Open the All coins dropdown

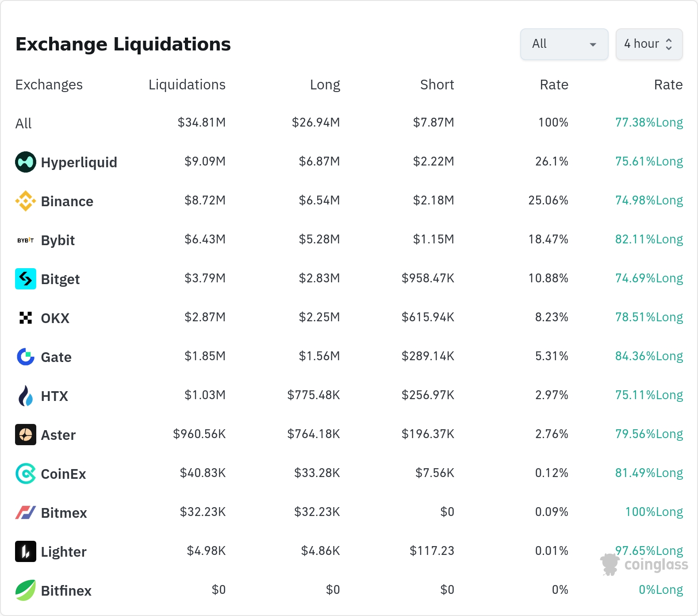click(564, 44)
